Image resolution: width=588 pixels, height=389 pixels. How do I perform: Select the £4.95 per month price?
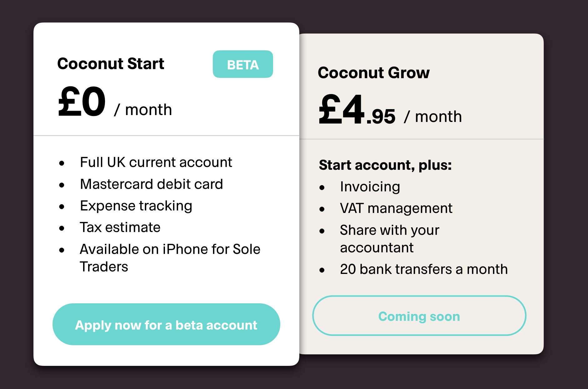point(390,109)
